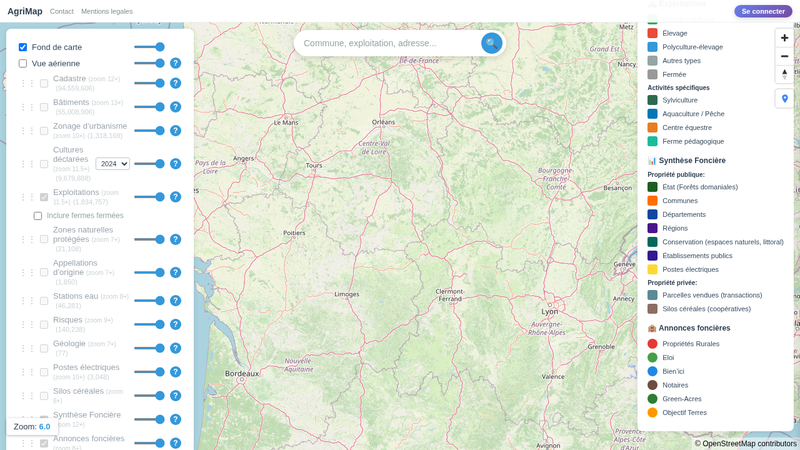Open help for Zonage d'urbanisme layer
Screen dimensions: 800x450
176,131
